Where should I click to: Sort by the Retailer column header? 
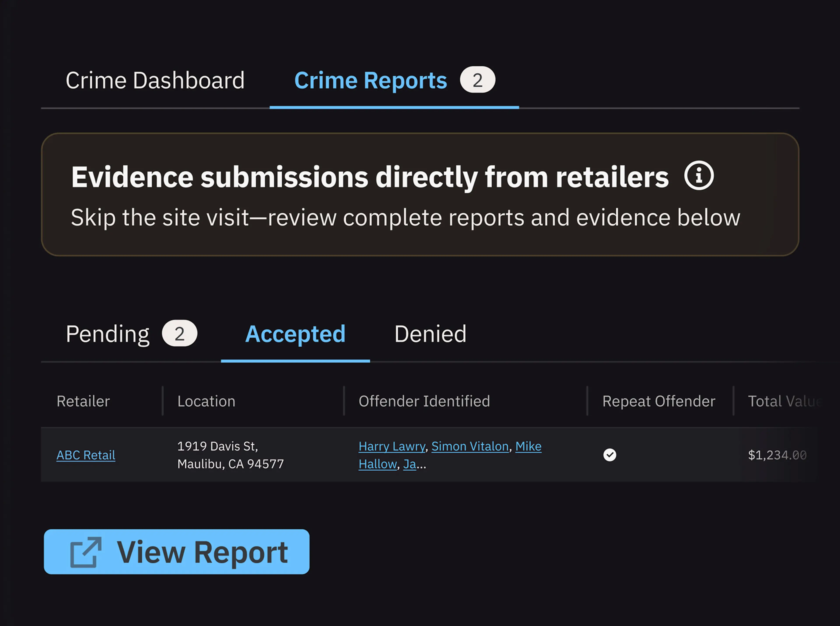pyautogui.click(x=83, y=401)
